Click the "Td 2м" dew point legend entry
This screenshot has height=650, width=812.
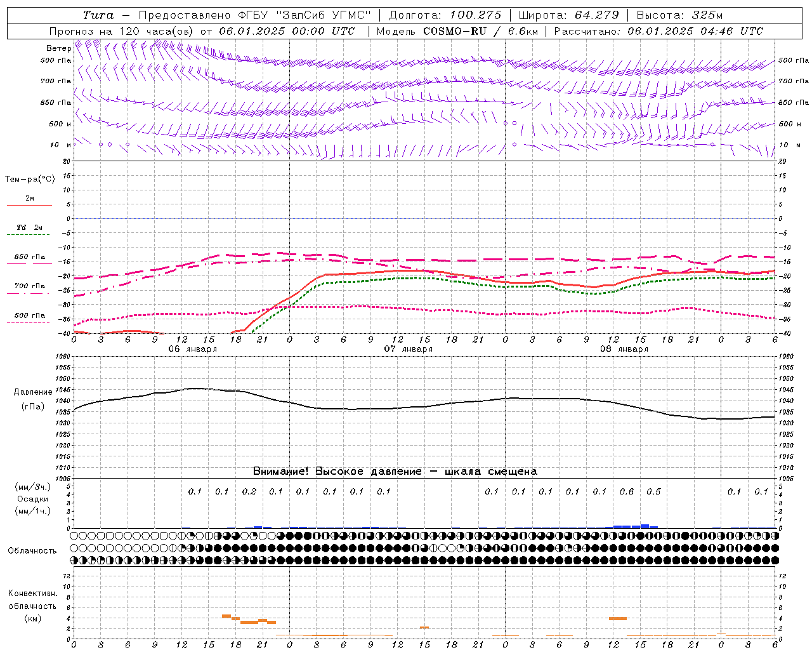point(29,227)
